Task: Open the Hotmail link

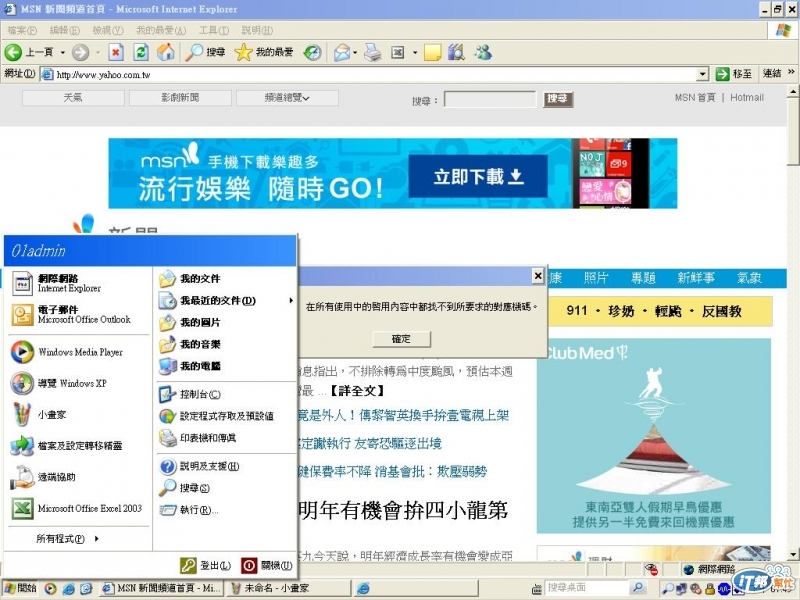Action: click(x=747, y=97)
